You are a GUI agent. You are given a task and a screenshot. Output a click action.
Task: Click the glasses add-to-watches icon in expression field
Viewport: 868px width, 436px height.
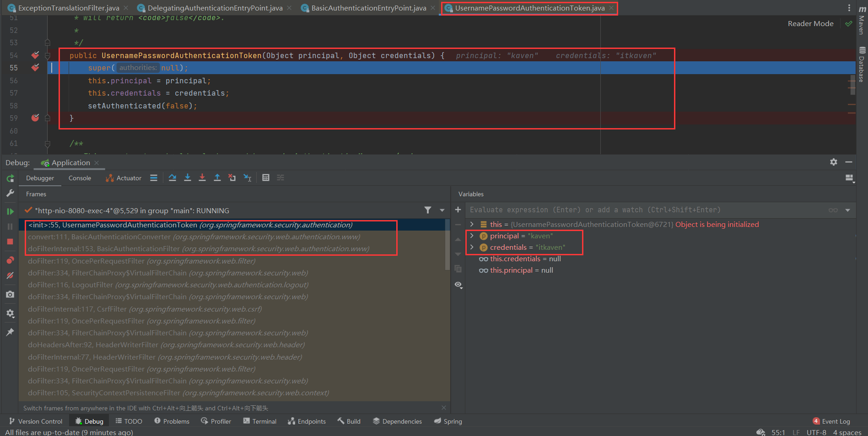tap(833, 210)
